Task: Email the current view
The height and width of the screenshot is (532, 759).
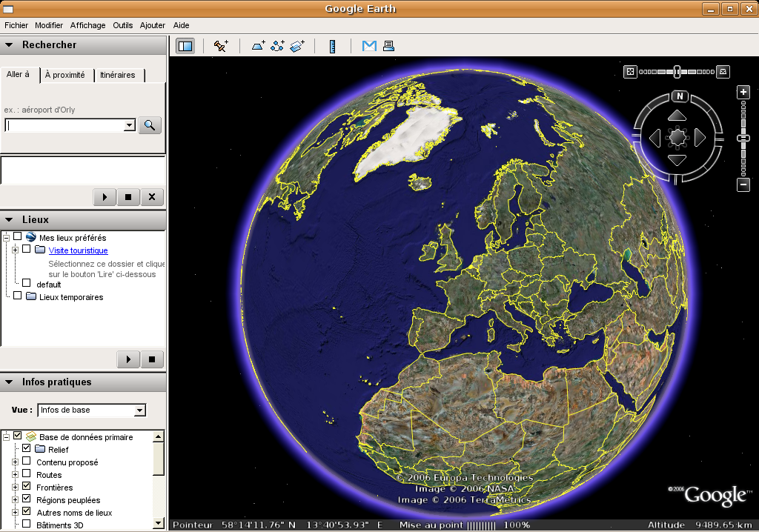Action: (x=369, y=46)
